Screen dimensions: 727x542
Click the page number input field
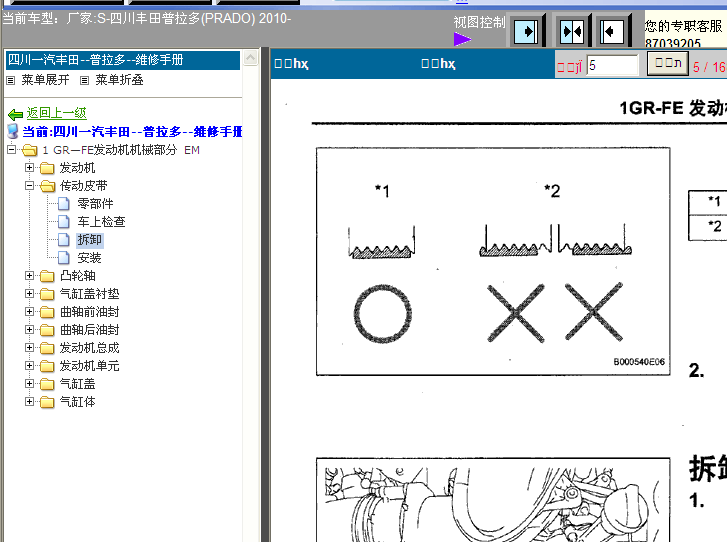click(612, 65)
